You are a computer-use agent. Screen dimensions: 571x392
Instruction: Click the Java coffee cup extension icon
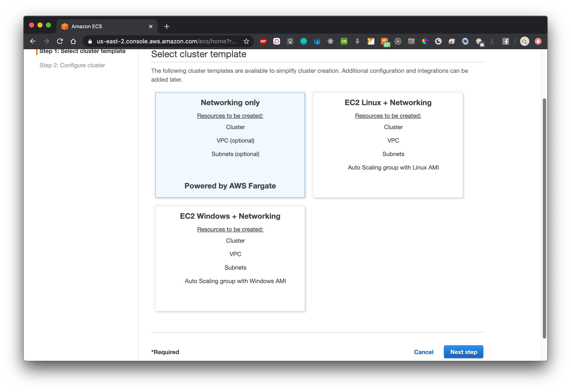(492, 41)
